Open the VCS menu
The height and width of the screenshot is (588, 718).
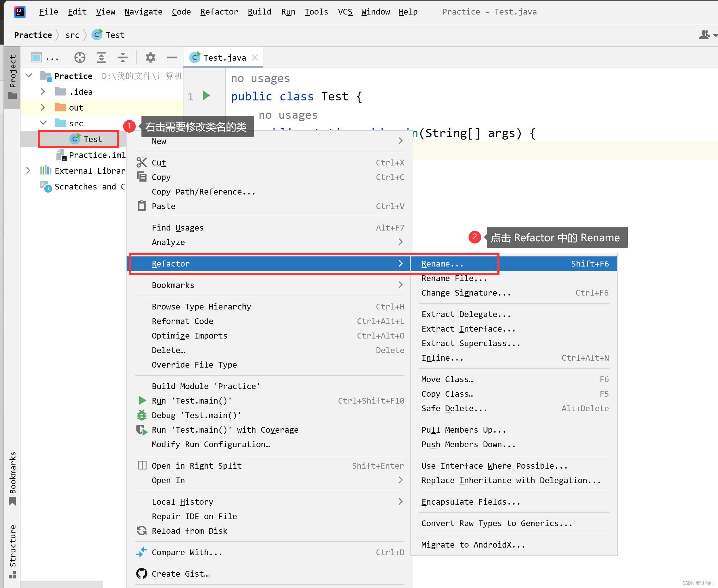point(345,12)
